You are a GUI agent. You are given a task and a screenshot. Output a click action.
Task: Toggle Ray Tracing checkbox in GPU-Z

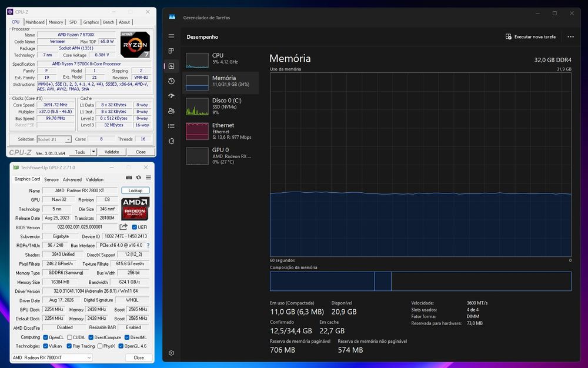pos(69,346)
